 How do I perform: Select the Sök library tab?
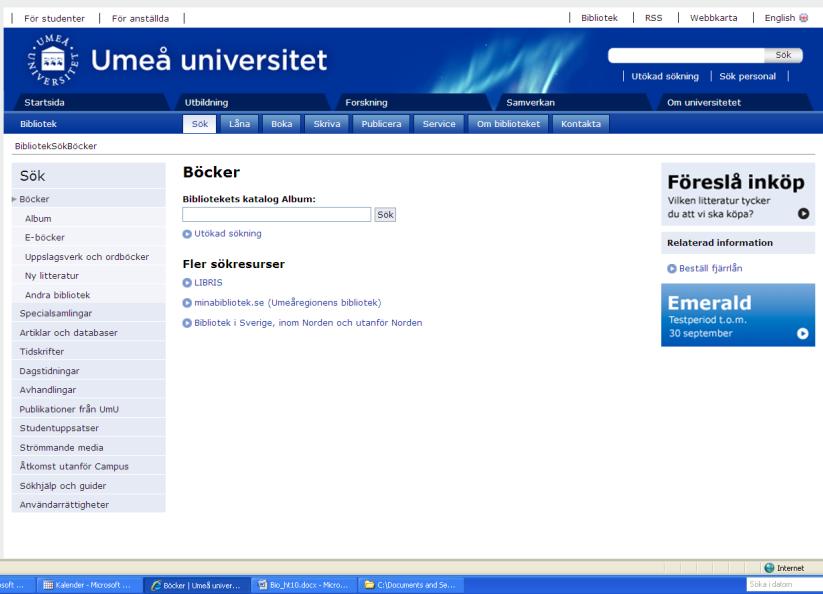pos(199,124)
